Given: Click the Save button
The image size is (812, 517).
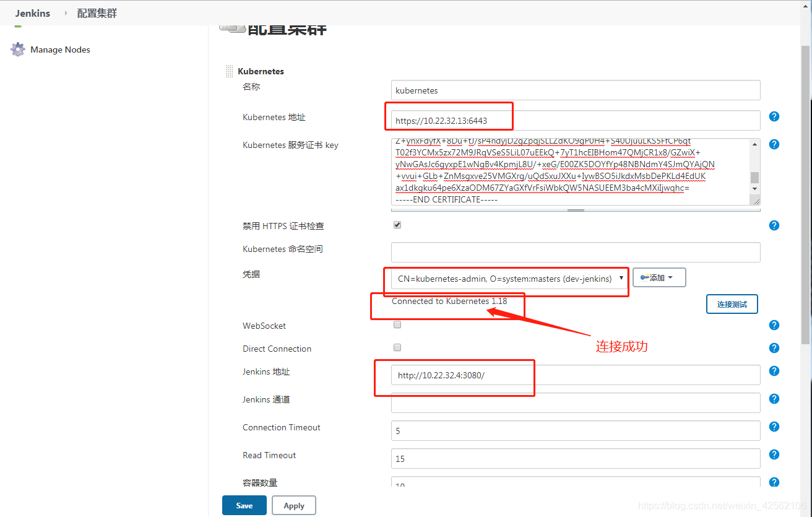Looking at the screenshot, I should point(244,505).
